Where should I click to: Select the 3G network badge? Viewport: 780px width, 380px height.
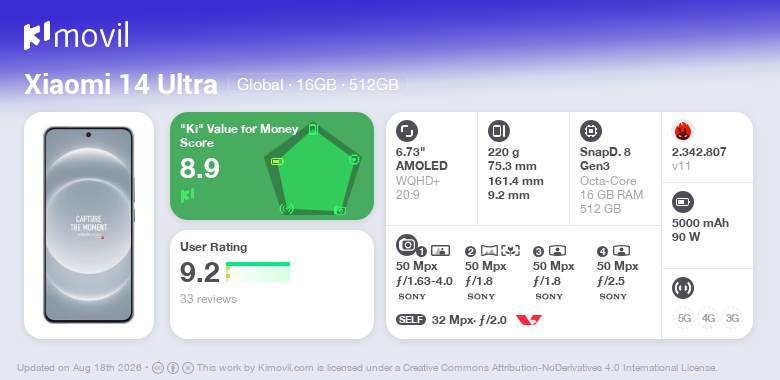point(732,318)
